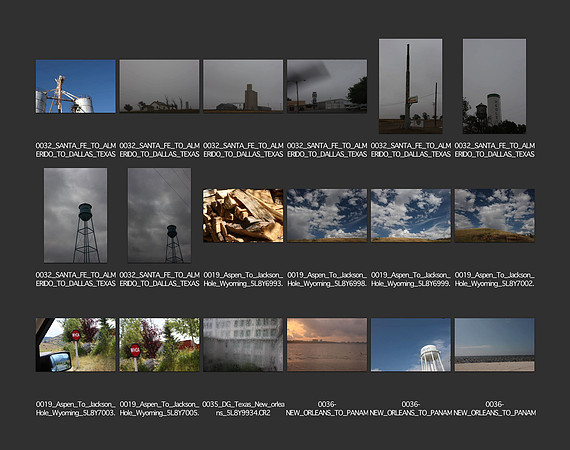Open the grassy hill clouds photo 5L8Y7002
570x450 pixels.
pos(494,216)
